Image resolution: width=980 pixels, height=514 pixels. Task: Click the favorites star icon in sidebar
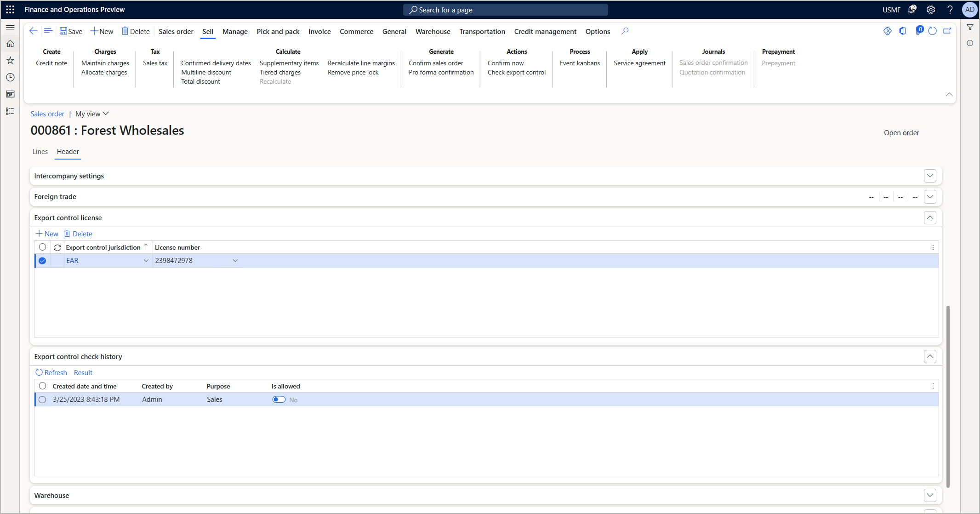[10, 60]
